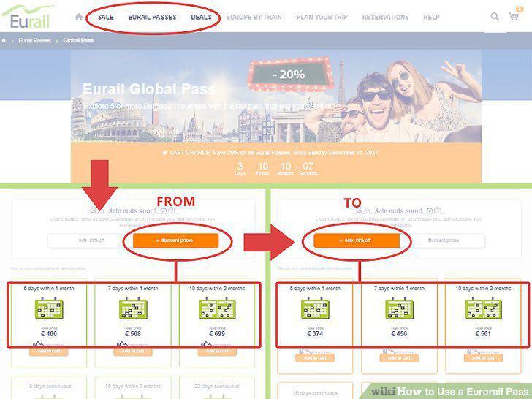532x399 pixels.
Task: Select the price € 466
Action: pos(49,334)
